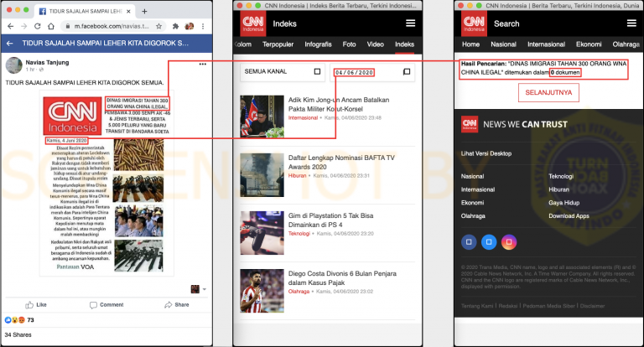The width and height of the screenshot is (644, 347).
Task: Click CNN Indonesia logo in Indeks window
Action: 253,23
